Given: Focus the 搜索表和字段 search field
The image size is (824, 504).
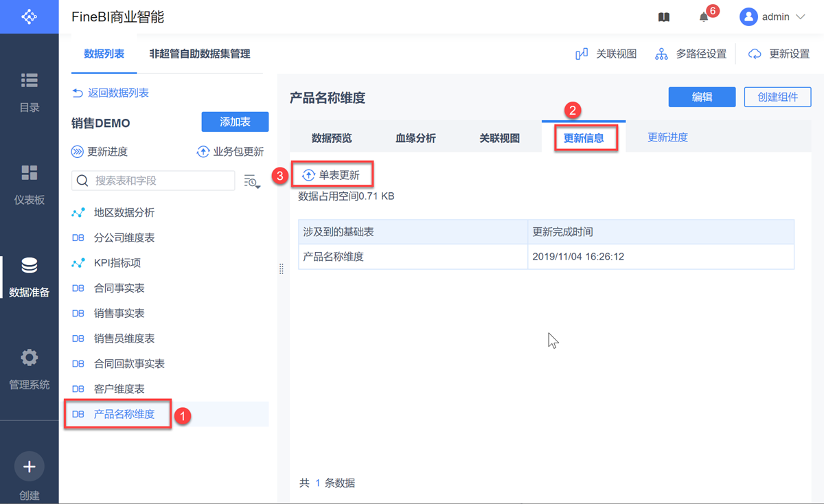Looking at the screenshot, I should pyautogui.click(x=153, y=181).
